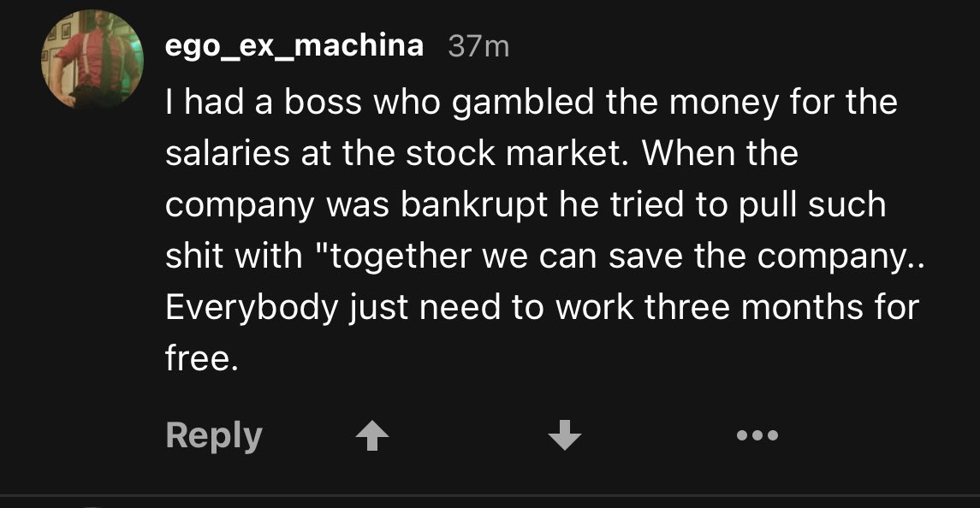Collapse the comment by tapping its text
Screen dimensions: 980x508
click(x=543, y=230)
